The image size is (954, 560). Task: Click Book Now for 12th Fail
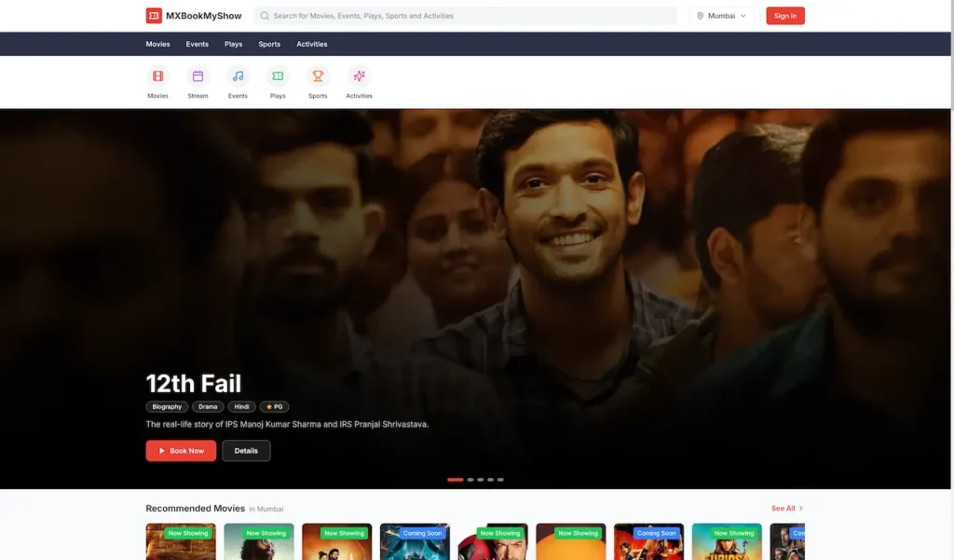181,451
